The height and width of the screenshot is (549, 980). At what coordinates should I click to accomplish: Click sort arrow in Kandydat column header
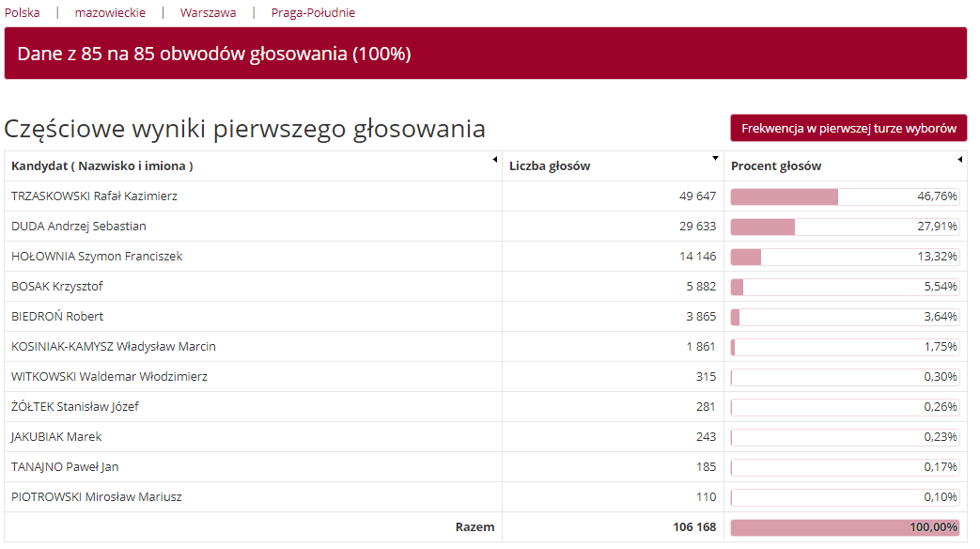coord(494,160)
